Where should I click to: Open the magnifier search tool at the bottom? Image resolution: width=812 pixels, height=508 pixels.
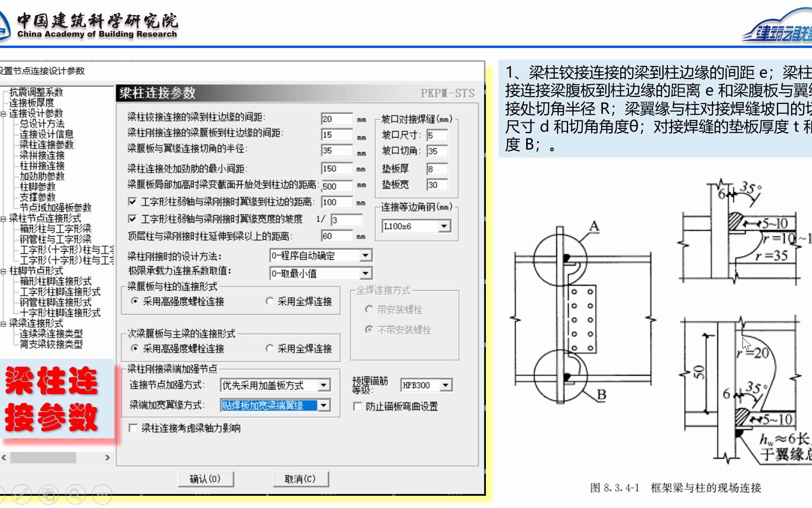74,495
